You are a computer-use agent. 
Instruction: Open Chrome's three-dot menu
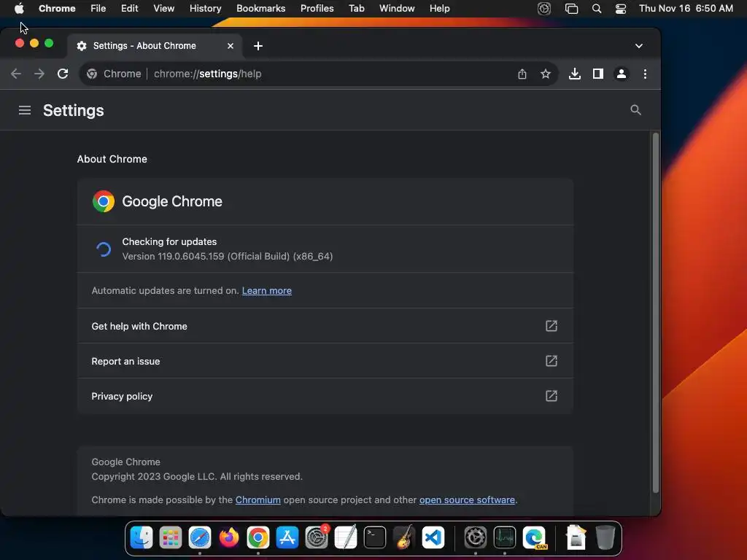(645, 74)
